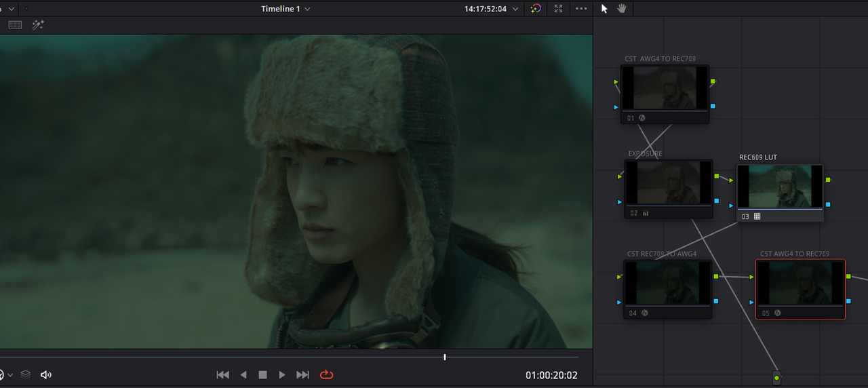Click node 02 green RGB output connector
Image resolution: width=868 pixels, height=388 pixels.
pyautogui.click(x=716, y=176)
